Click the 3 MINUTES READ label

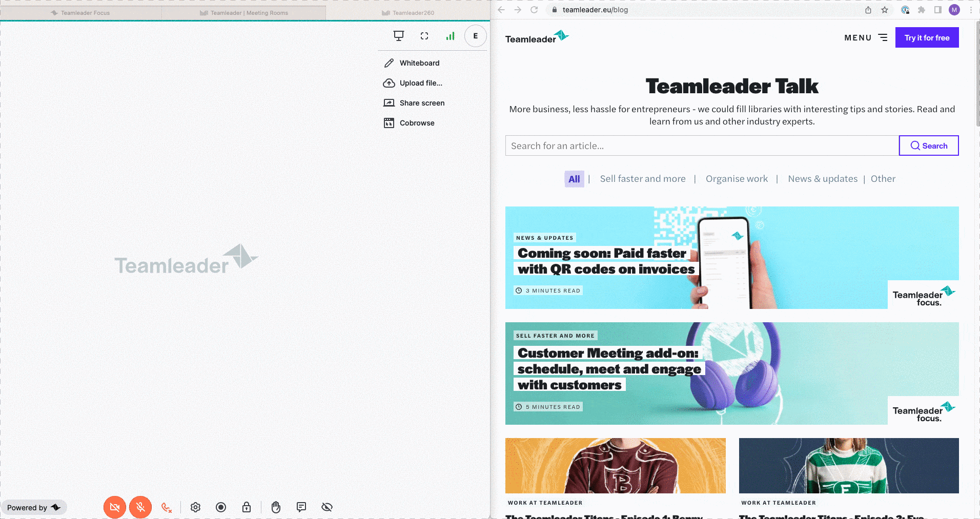coord(548,290)
